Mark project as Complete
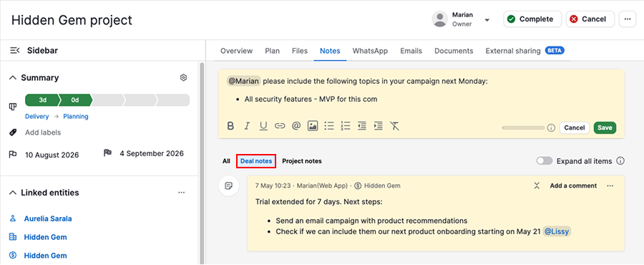 [532, 19]
